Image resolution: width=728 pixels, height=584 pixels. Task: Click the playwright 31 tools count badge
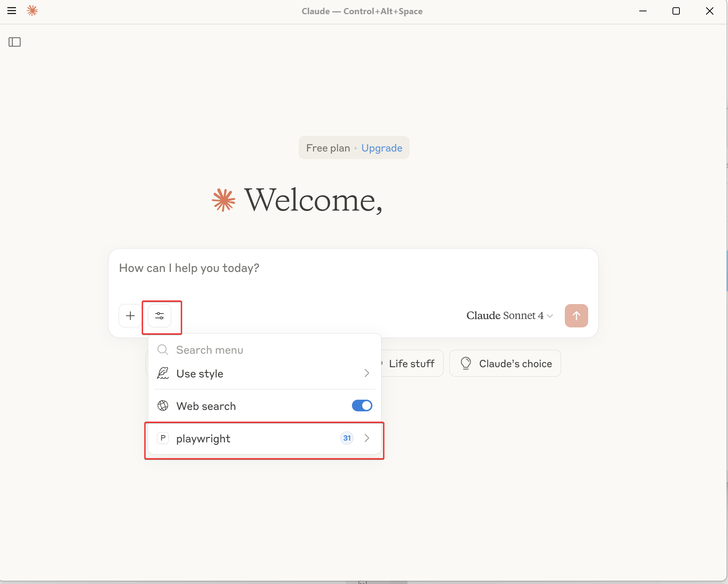pos(347,438)
